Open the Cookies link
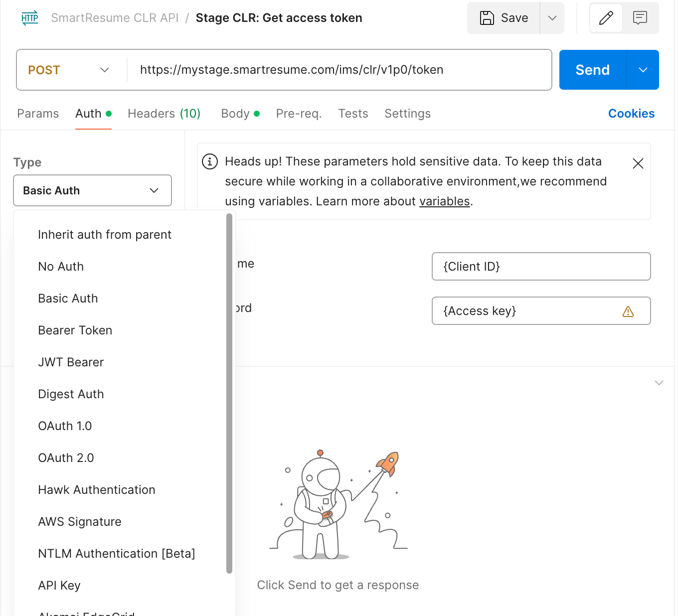Image resolution: width=679 pixels, height=616 pixels. click(631, 114)
